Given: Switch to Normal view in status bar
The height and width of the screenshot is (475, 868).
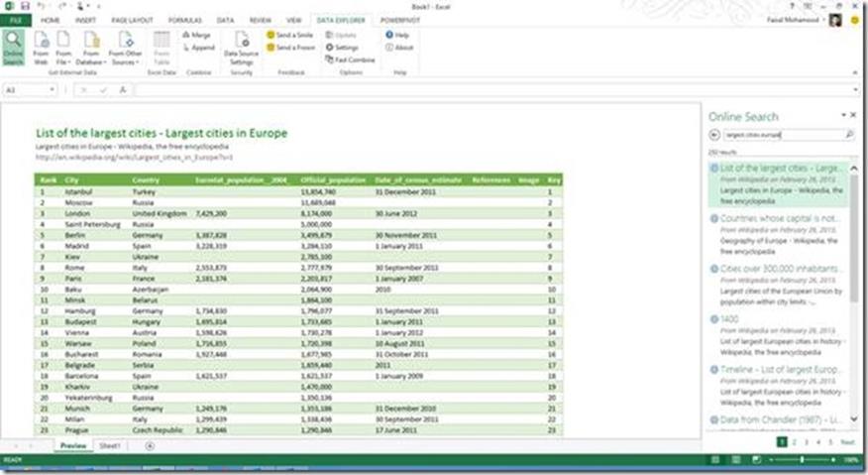Looking at the screenshot, I should tap(715, 460).
